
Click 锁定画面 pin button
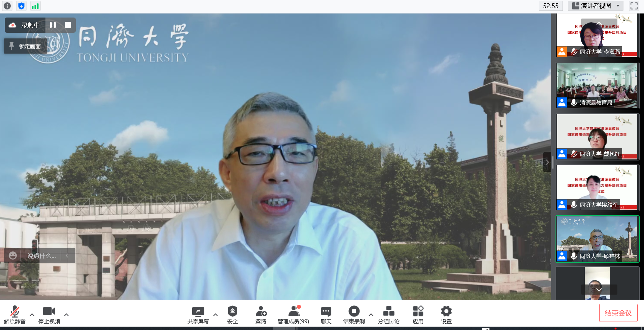click(25, 46)
